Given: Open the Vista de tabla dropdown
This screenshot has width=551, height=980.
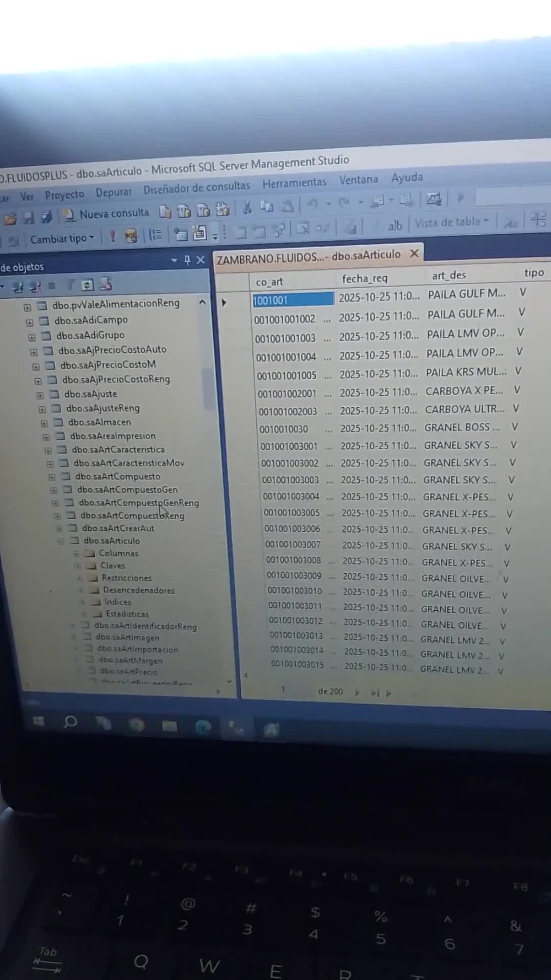Looking at the screenshot, I should [452, 222].
